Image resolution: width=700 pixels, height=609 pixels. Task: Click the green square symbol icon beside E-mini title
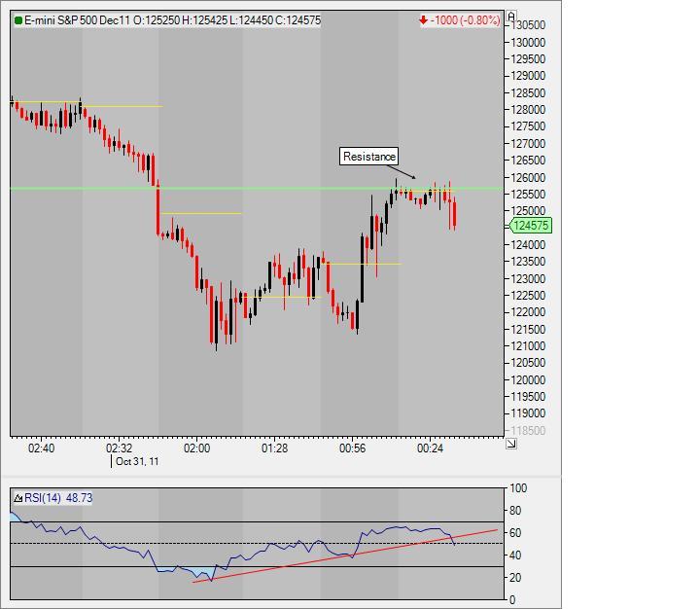click(x=18, y=20)
